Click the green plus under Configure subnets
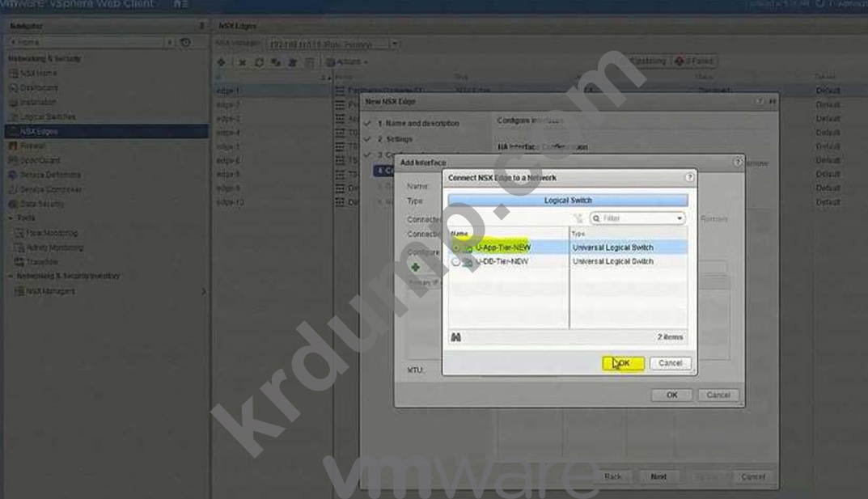Screen dimensions: 868x499 click(415, 267)
